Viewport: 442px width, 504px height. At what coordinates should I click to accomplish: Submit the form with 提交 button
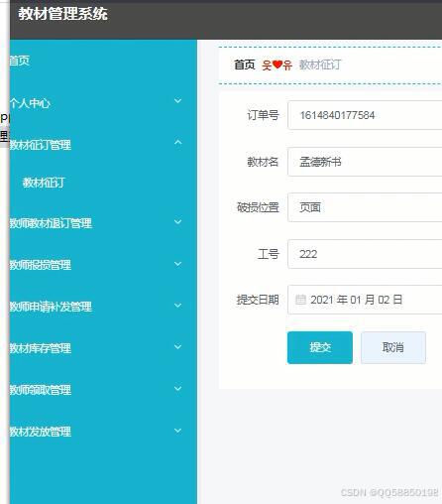coord(320,347)
